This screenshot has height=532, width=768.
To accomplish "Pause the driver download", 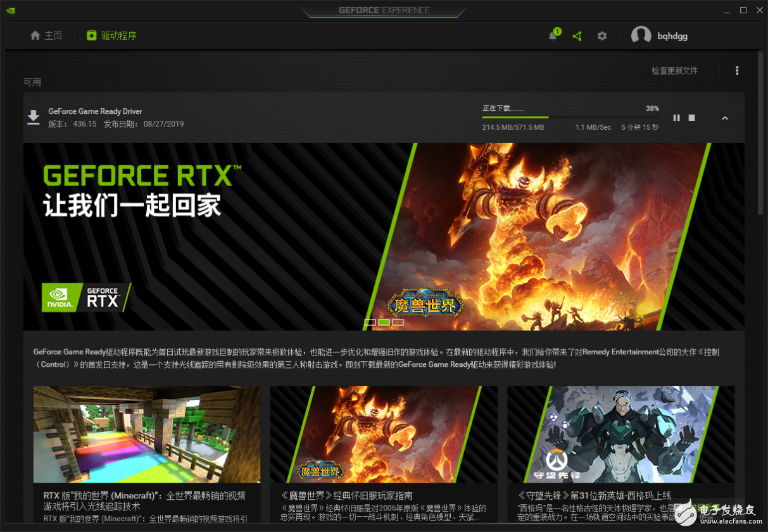I will coord(676,118).
